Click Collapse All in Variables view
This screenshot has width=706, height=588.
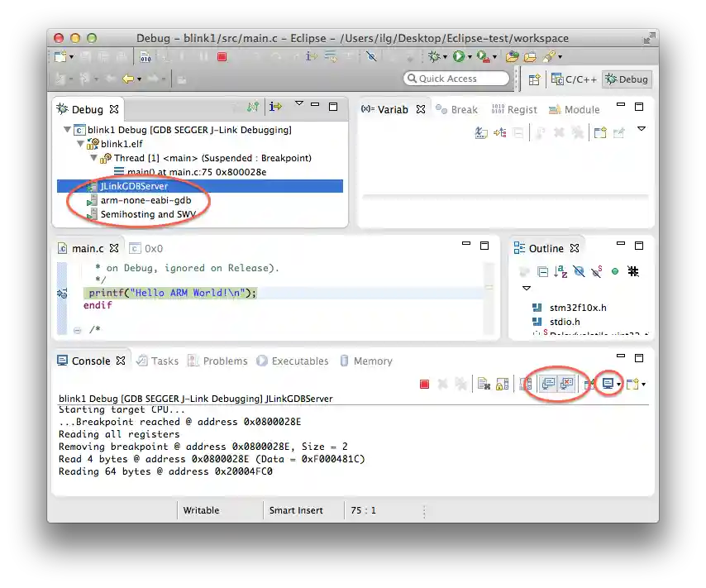(x=518, y=132)
